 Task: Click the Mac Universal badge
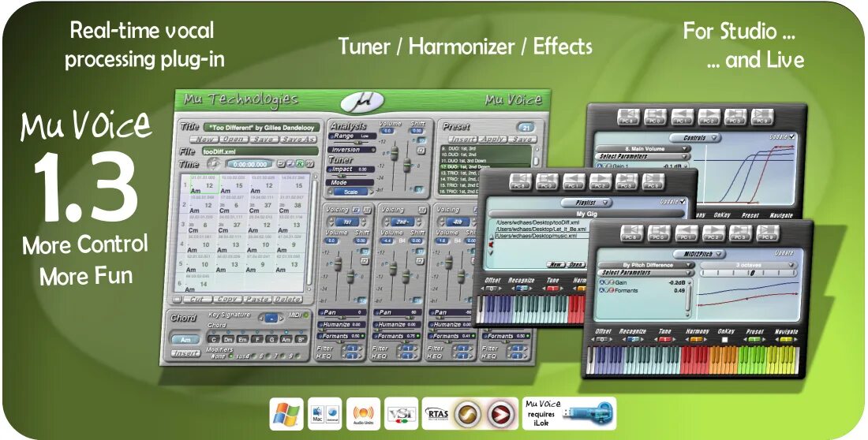325,414
